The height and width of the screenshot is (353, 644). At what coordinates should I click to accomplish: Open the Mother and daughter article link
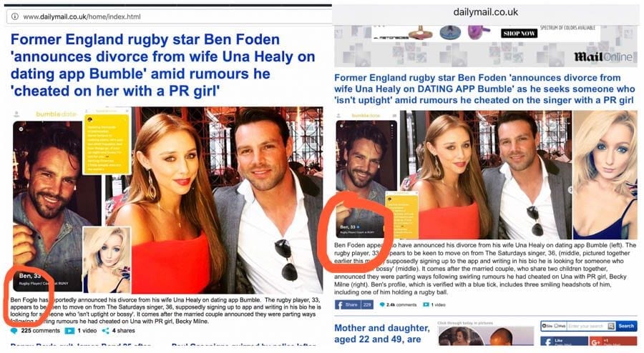pyautogui.click(x=382, y=333)
